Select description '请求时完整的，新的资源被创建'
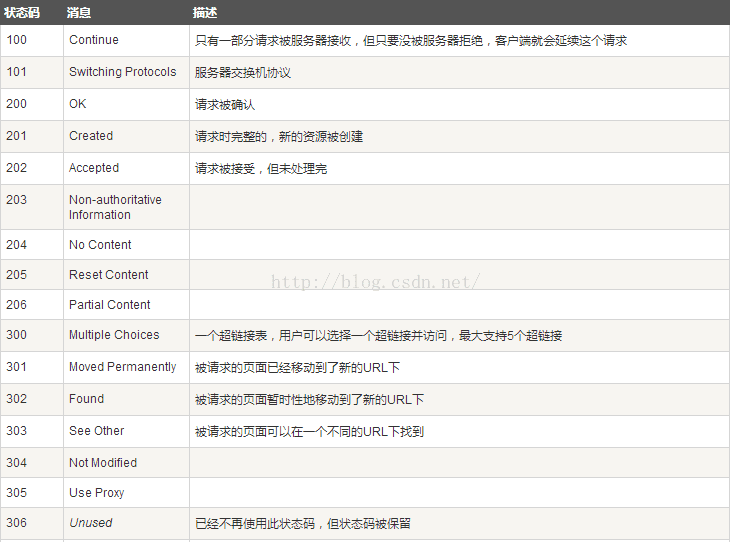Screen dimensions: 732x542 tap(279, 137)
